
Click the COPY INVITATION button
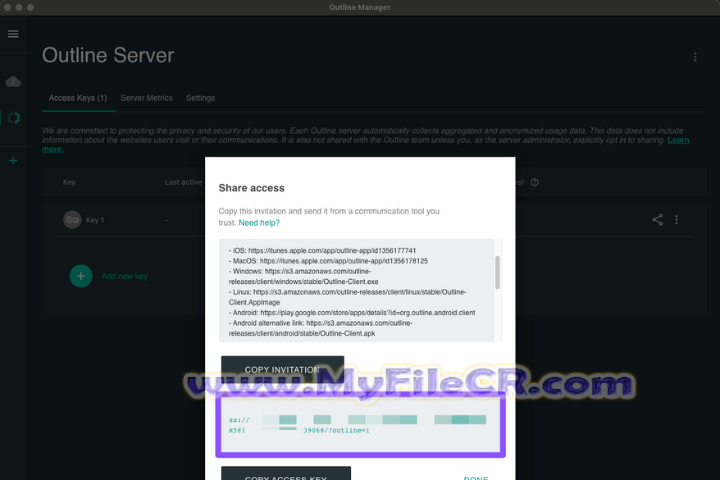tap(282, 369)
